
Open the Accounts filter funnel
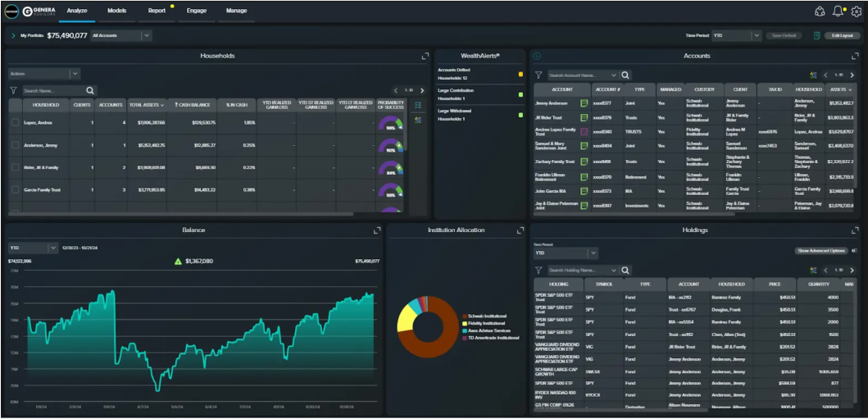[538, 75]
